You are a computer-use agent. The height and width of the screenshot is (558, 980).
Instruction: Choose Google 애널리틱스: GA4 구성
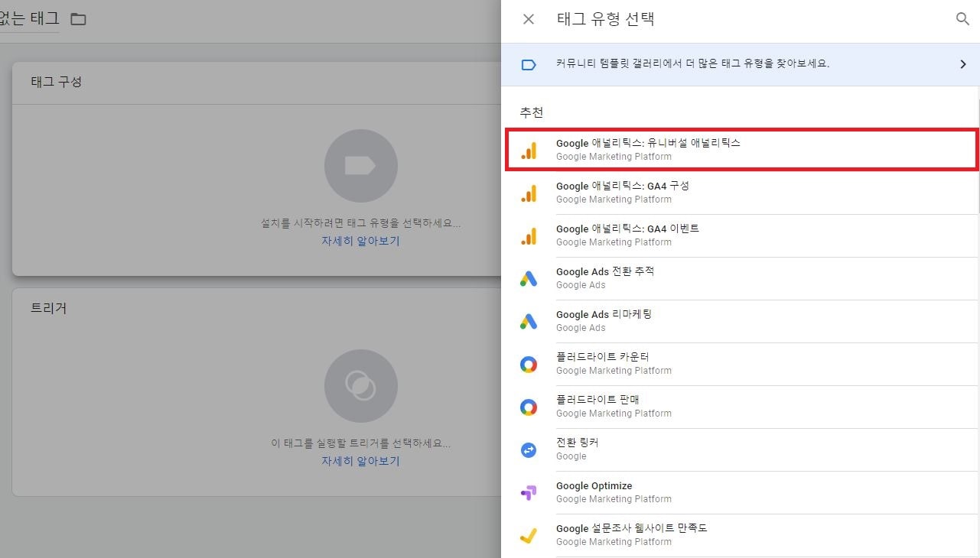point(740,193)
